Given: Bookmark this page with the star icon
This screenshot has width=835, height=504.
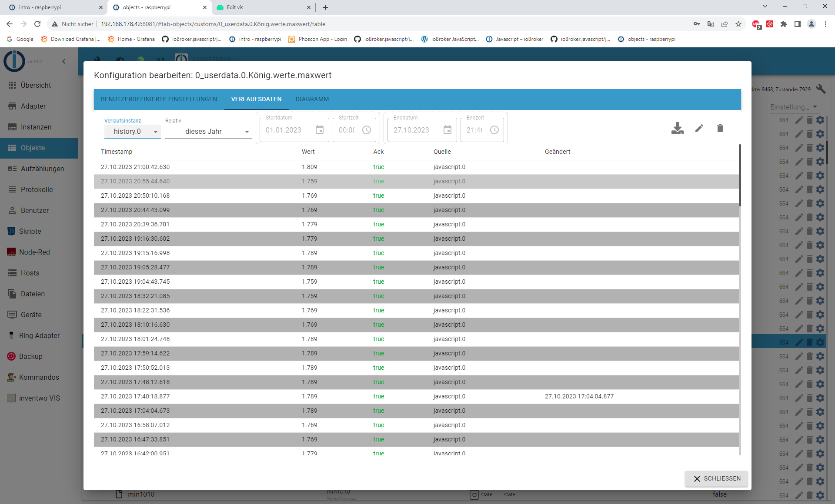Looking at the screenshot, I should (x=738, y=24).
